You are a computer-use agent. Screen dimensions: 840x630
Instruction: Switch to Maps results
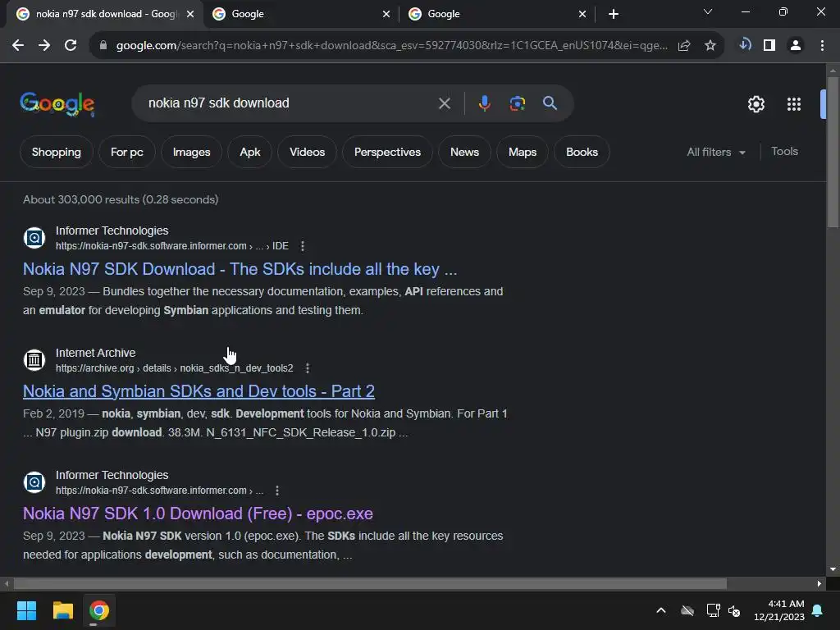523,152
